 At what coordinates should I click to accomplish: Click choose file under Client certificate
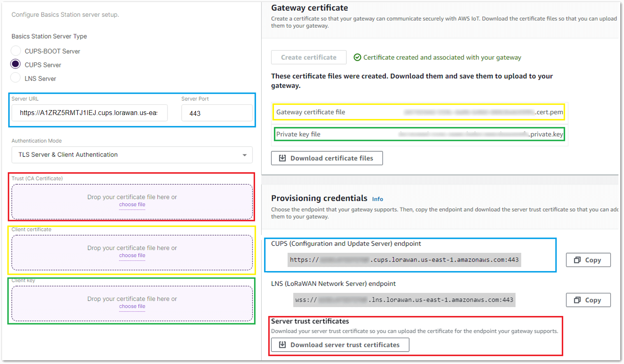[132, 256]
